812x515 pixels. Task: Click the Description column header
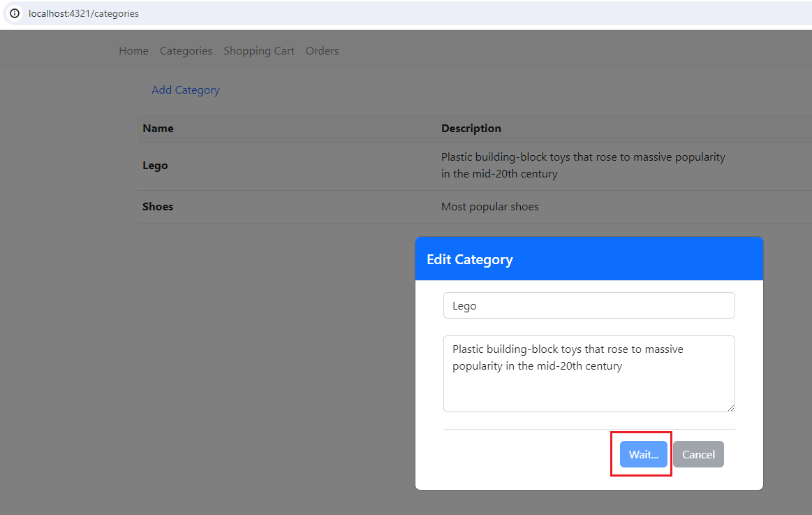tap(471, 129)
